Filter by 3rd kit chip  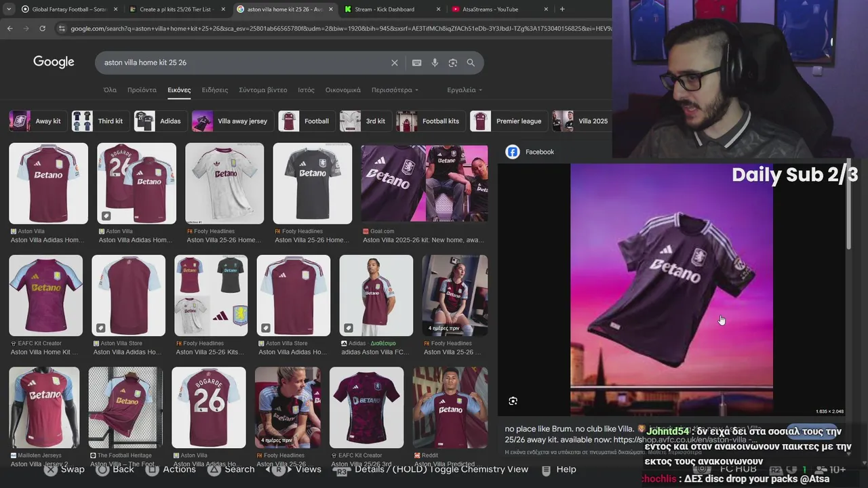click(x=365, y=121)
